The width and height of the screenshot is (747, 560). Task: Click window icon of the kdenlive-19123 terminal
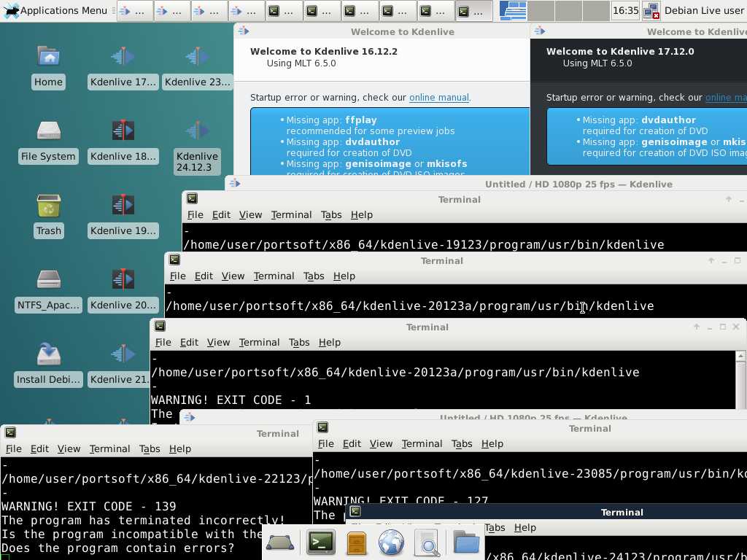click(x=192, y=198)
